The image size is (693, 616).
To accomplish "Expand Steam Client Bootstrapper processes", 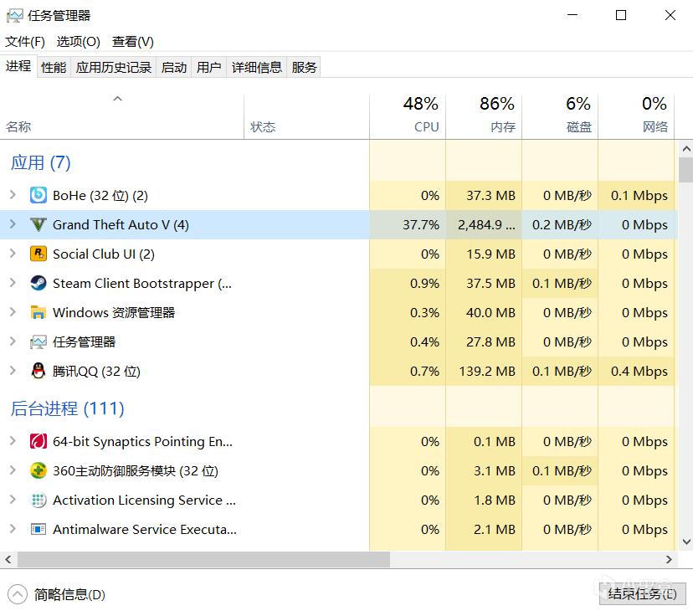I will [13, 282].
